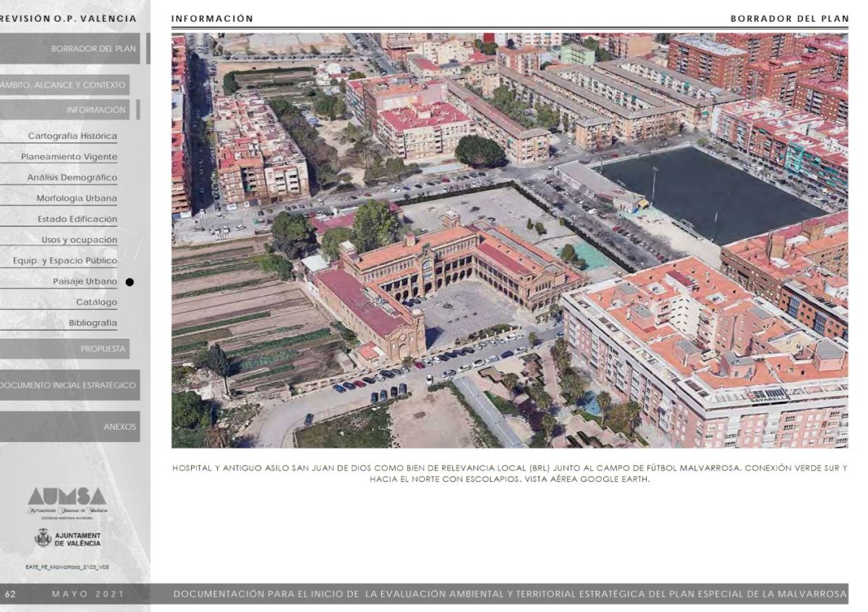Select the black dot marker beside Paisaje Urbano
Image resolution: width=868 pixels, height=612 pixels.
click(x=129, y=282)
